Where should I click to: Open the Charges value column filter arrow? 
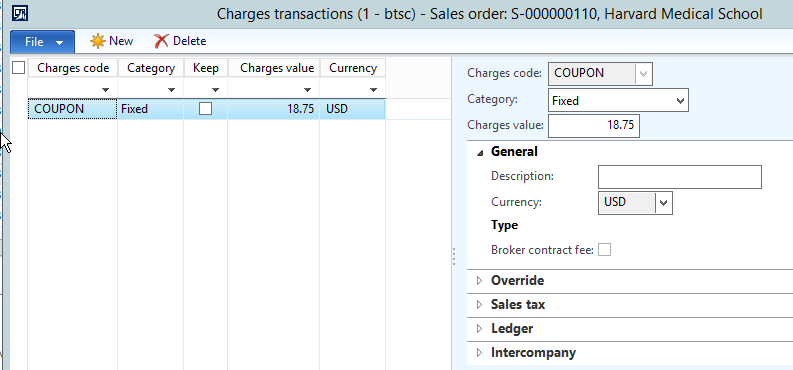307,90
